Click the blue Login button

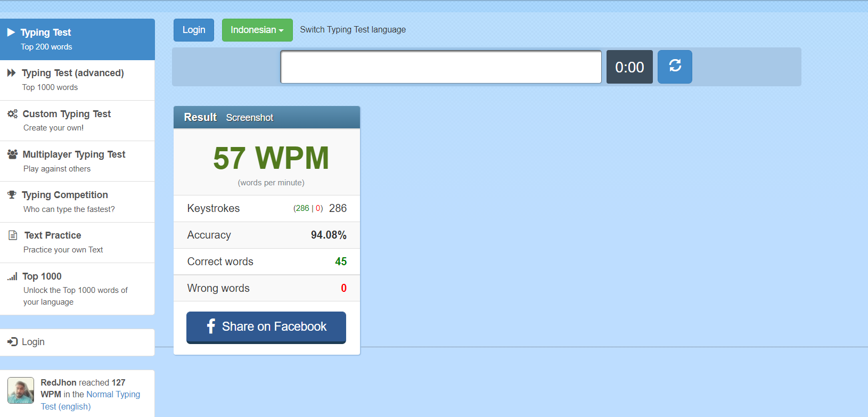click(x=194, y=30)
